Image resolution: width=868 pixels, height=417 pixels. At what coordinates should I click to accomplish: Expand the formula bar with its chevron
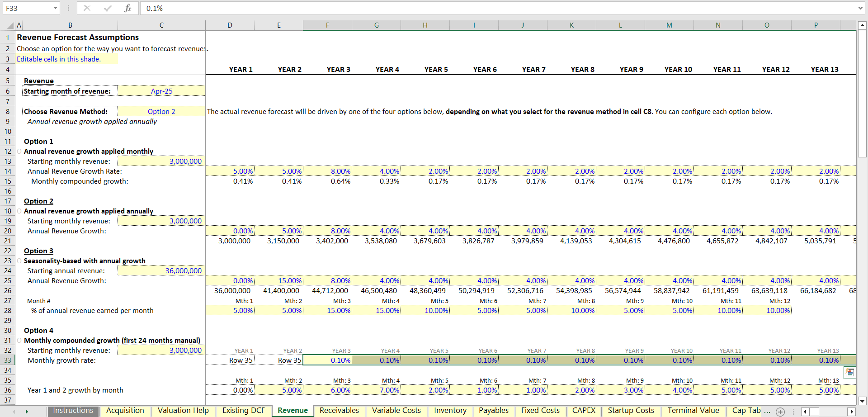861,8
